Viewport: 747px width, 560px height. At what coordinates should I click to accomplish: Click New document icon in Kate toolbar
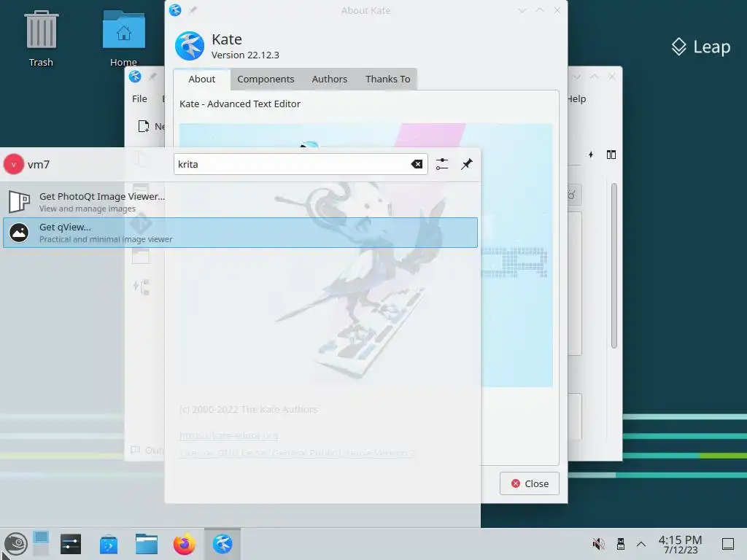pyautogui.click(x=144, y=126)
